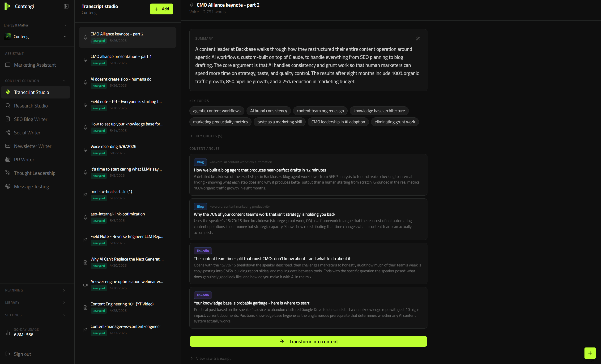Image resolution: width=601 pixels, height=364 pixels.
Task: Click Transform into content
Action: tap(308, 341)
